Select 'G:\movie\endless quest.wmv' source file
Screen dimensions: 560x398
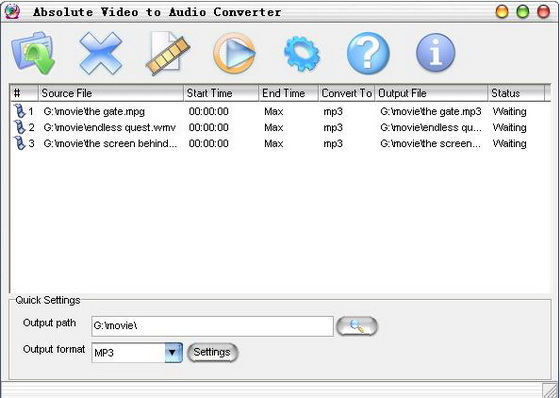pos(110,128)
